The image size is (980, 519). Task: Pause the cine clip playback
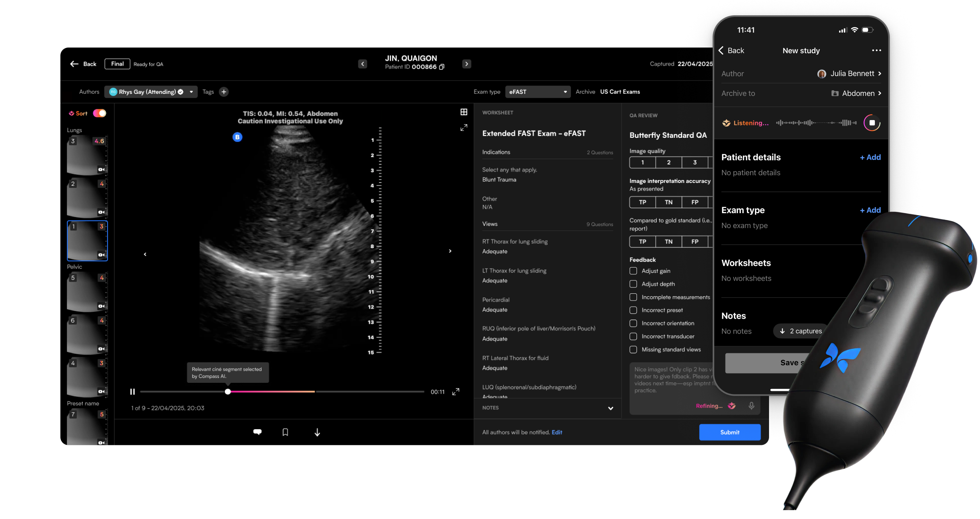(132, 392)
